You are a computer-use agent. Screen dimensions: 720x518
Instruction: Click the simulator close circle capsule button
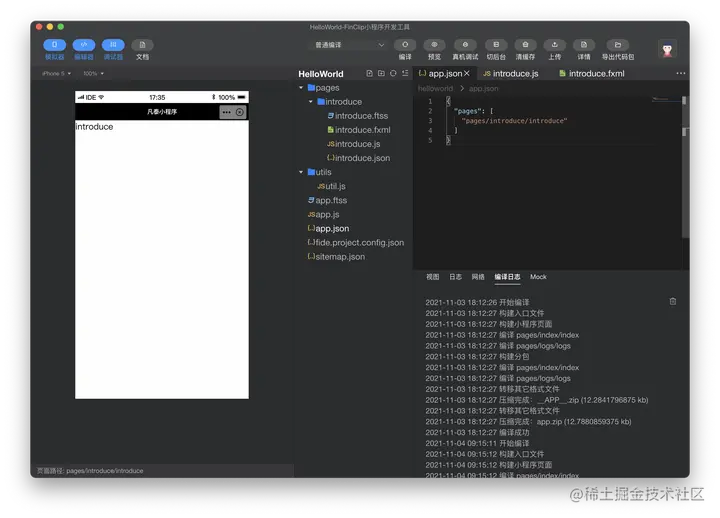(240, 112)
